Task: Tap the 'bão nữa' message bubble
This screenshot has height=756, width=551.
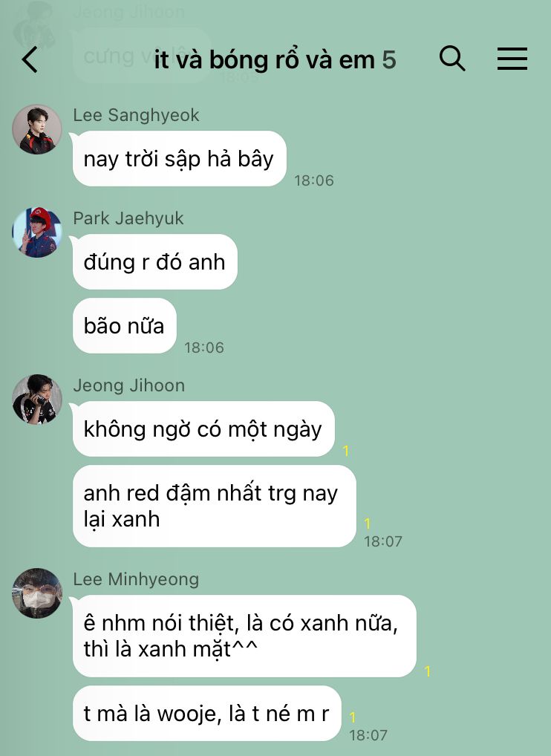Action: click(x=124, y=325)
